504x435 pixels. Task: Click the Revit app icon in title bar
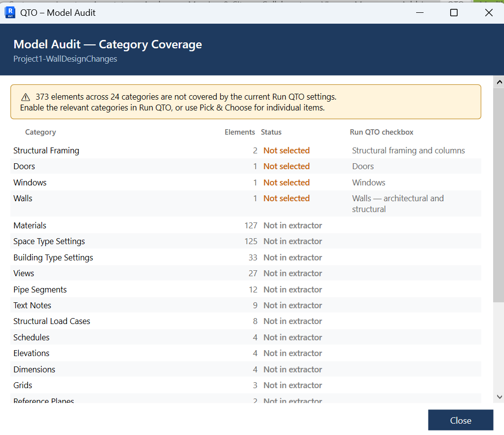(x=10, y=12)
